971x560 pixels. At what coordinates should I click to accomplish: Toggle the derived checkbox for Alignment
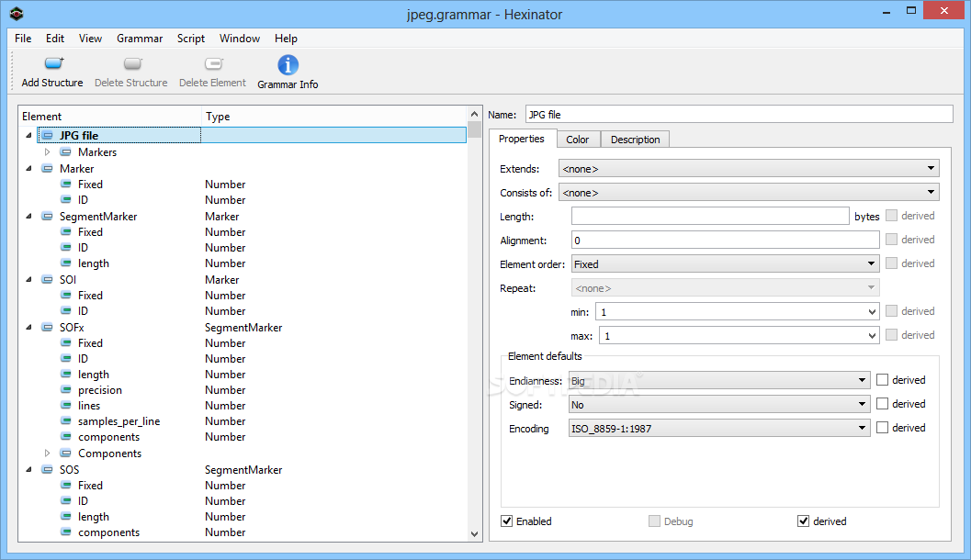pos(892,240)
